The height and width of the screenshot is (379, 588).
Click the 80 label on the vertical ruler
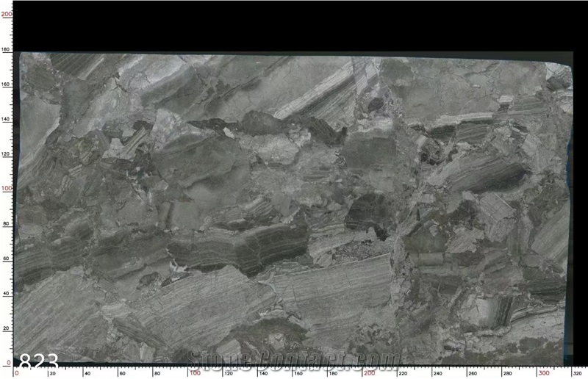(x=6, y=224)
